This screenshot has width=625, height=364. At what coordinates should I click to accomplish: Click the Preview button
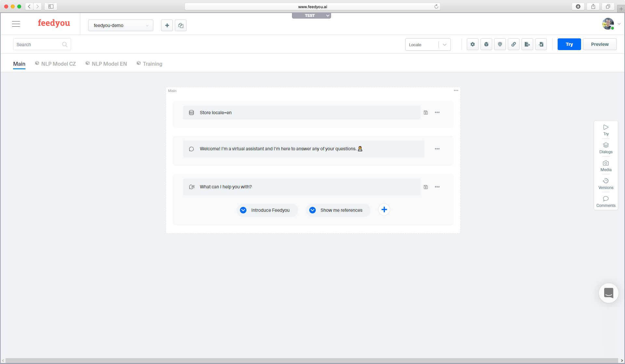600,44
